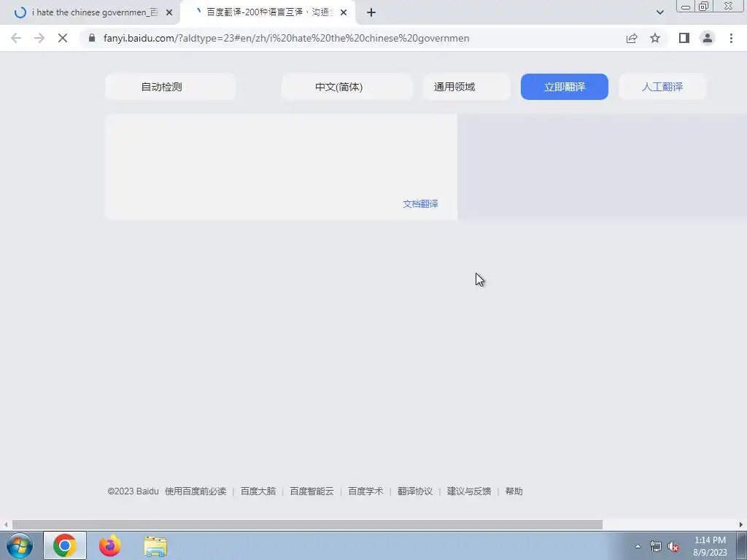Viewport: 747px width, 560px height.
Task: Open 翻译协议 footer link
Action: [415, 491]
